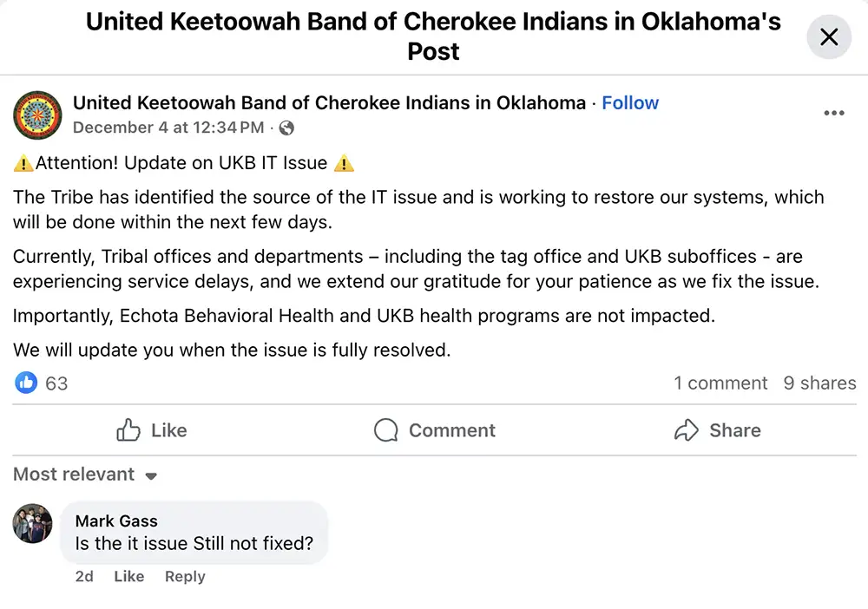Open the page name heading link
868x609 pixels.
point(330,102)
